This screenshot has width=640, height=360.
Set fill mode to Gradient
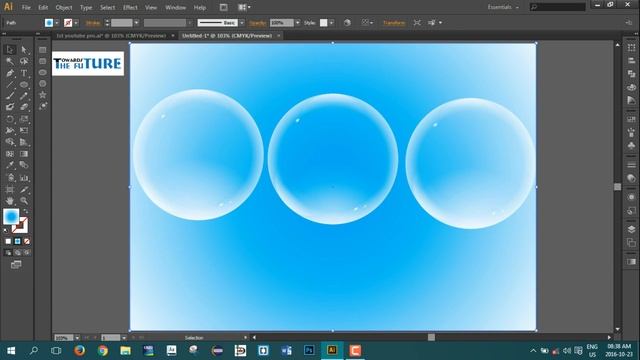coord(18,241)
